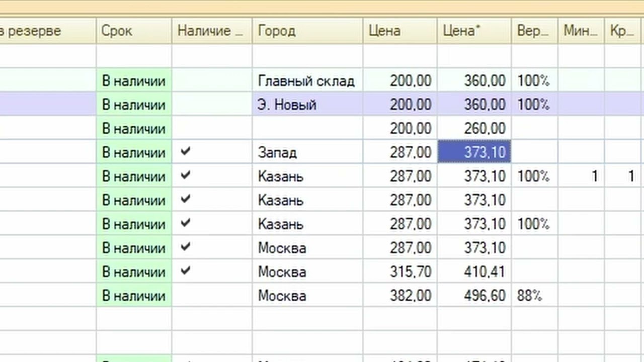Image resolution: width=644 pixels, height=362 pixels.
Task: Select the 496,60 price cell
Action: click(474, 296)
